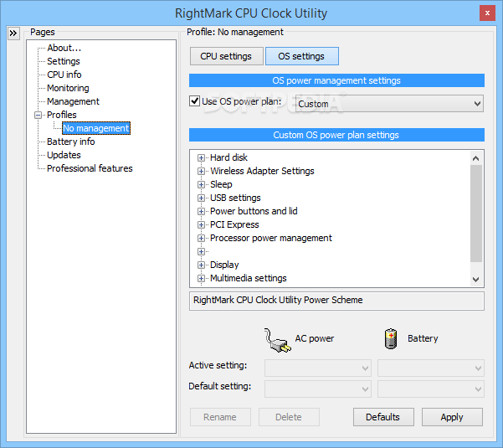This screenshot has width=503, height=448.
Task: Click the Rename button
Action: [220, 417]
